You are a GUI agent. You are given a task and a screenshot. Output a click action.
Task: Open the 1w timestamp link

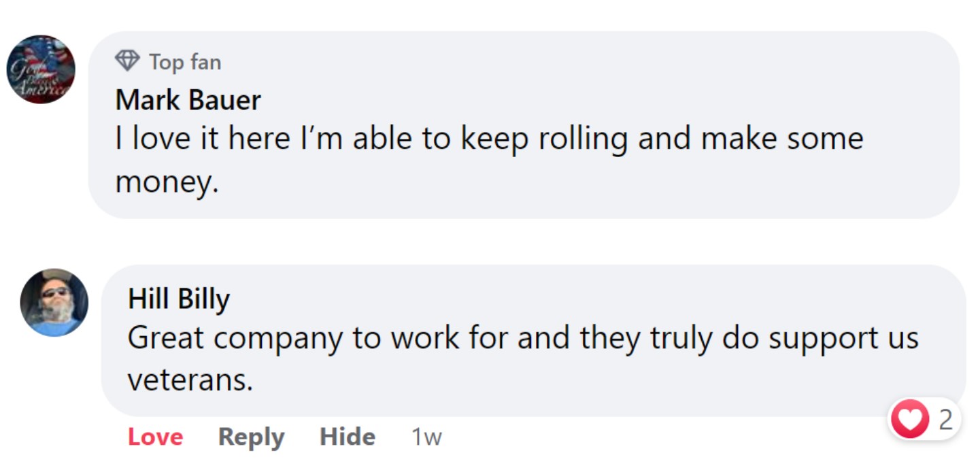pyautogui.click(x=426, y=437)
